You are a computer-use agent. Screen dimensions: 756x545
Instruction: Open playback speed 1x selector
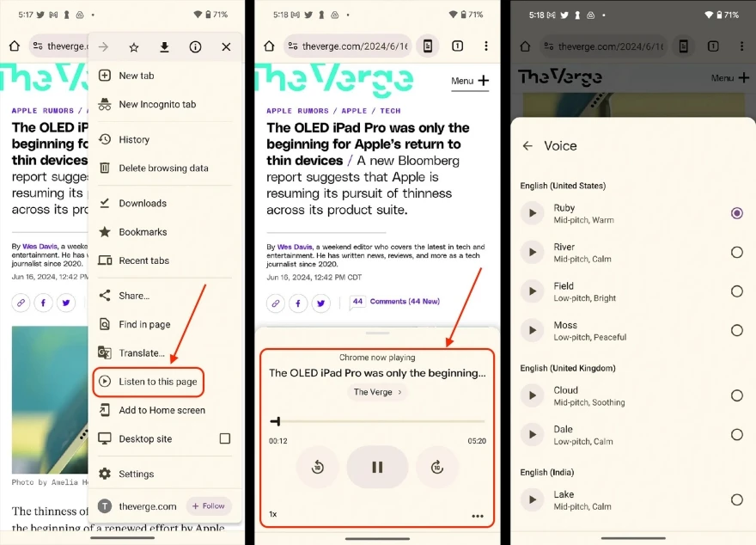pos(273,514)
